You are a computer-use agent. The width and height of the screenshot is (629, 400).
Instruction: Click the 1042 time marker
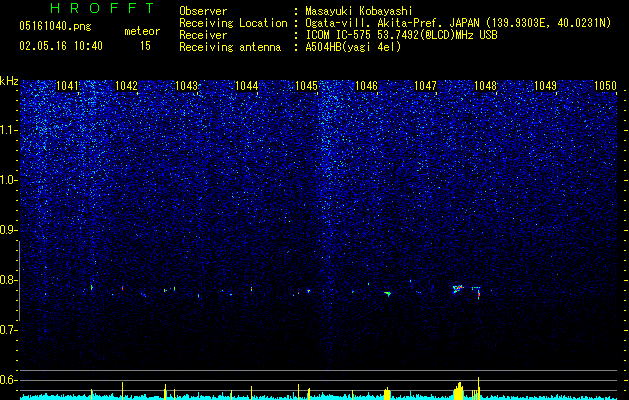point(126,86)
